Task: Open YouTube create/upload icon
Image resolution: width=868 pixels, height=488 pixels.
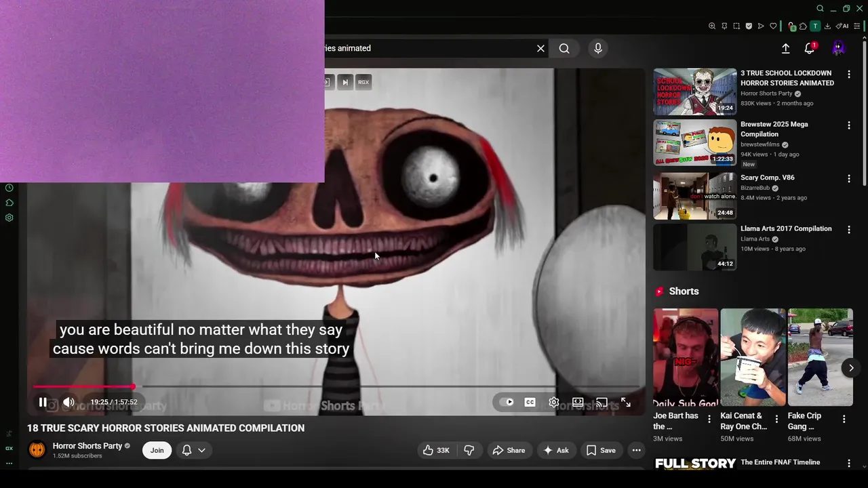Action: (x=785, y=48)
